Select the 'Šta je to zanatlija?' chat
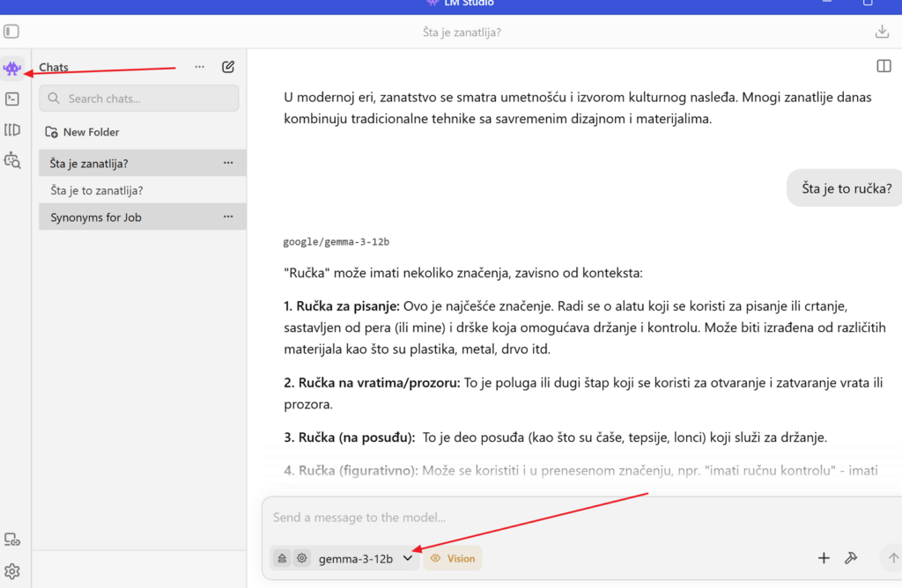The image size is (902, 588). coord(97,190)
